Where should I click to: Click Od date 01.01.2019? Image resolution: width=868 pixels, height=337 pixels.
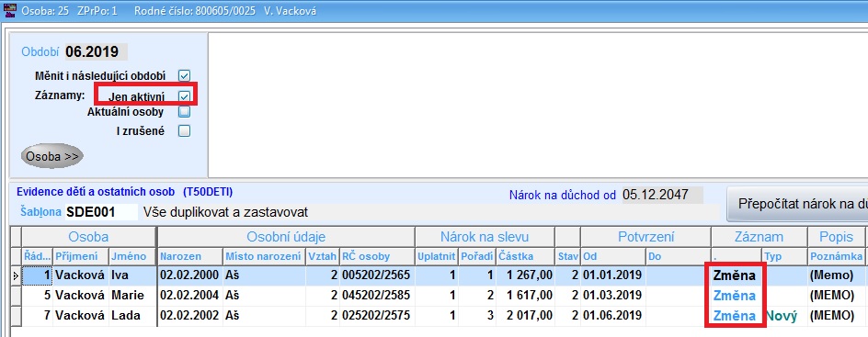(x=612, y=275)
